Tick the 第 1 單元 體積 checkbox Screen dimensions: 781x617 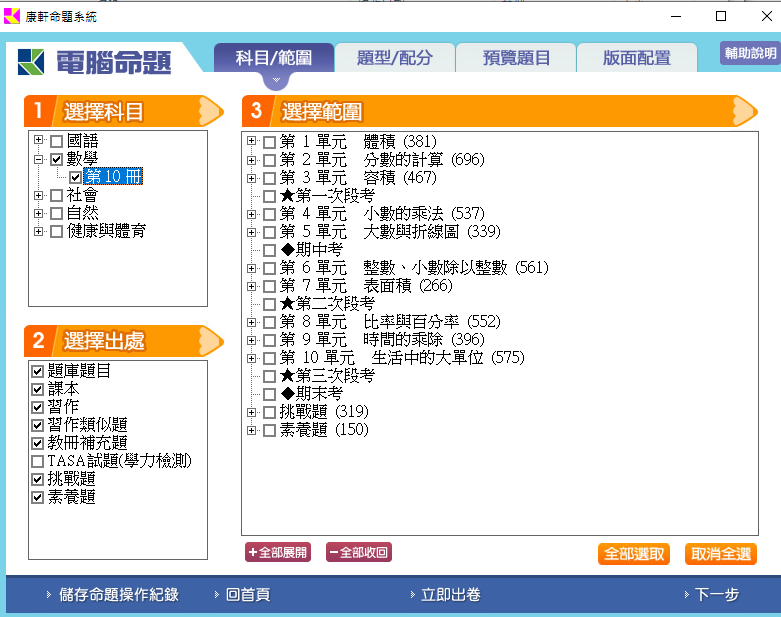click(x=269, y=142)
